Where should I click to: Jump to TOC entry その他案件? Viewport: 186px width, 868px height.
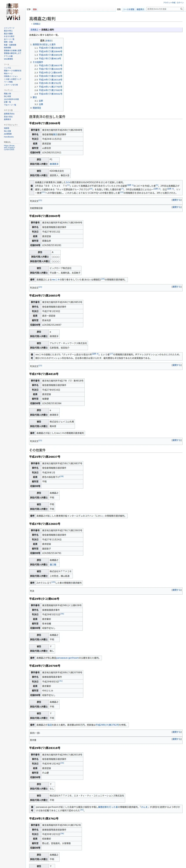[x=38, y=62]
